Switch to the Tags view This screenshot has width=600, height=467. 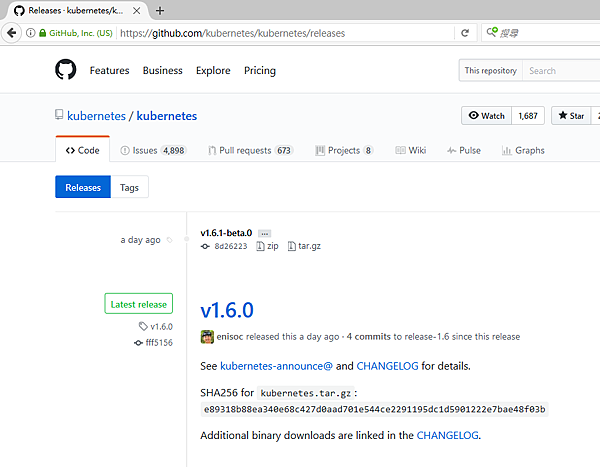pyautogui.click(x=129, y=187)
